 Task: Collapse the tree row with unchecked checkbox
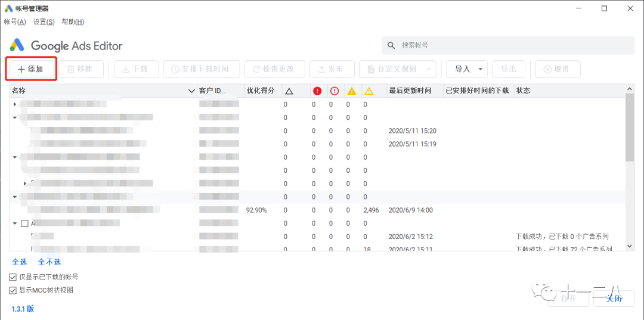click(x=15, y=223)
